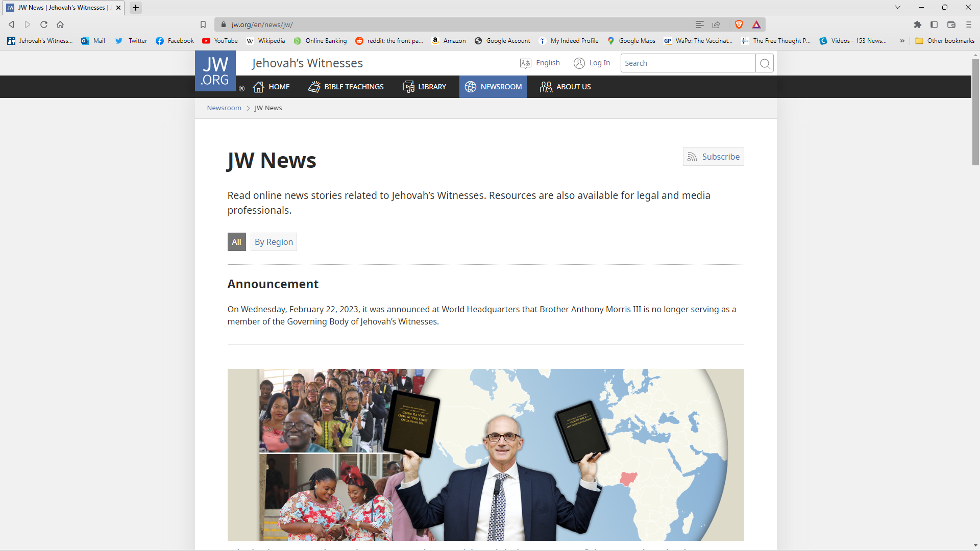980x551 pixels.
Task: Open the extensions puzzle icon
Action: pos(918,24)
